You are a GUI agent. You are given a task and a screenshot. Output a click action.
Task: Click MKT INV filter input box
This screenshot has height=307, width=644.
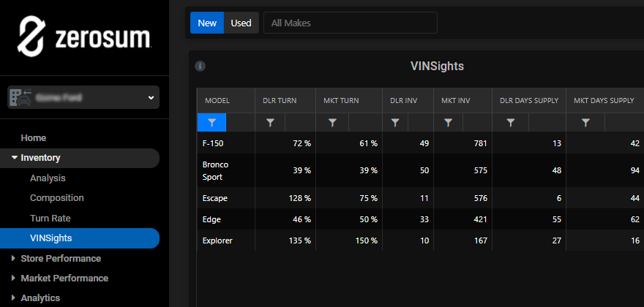point(477,122)
